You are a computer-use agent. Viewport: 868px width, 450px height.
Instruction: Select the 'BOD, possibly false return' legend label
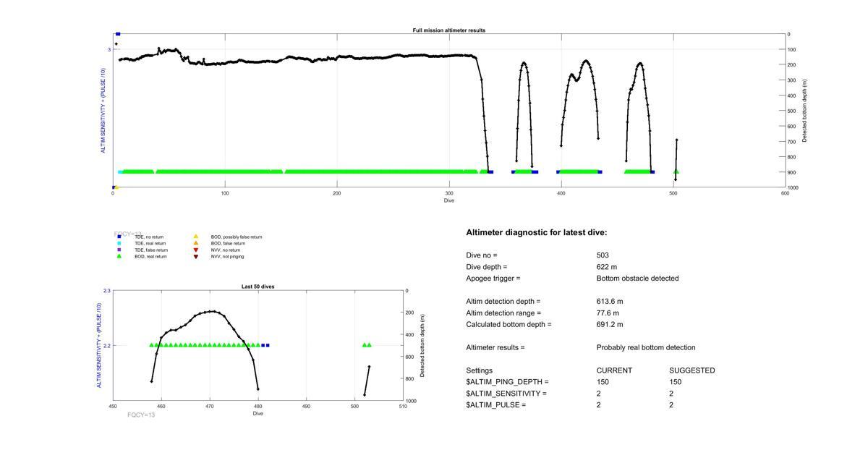[x=237, y=237]
